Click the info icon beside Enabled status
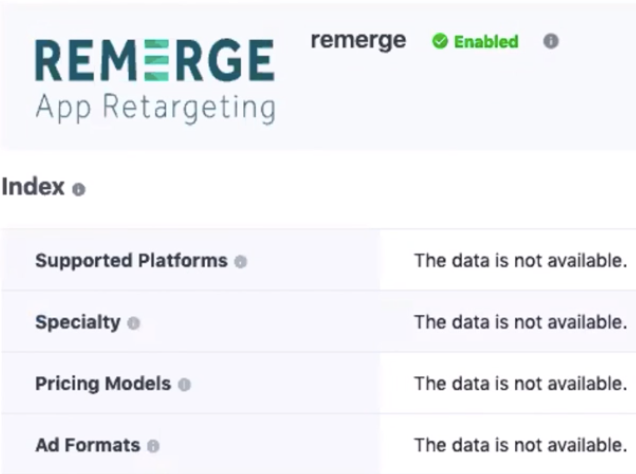This screenshot has width=636, height=474. pos(551,42)
